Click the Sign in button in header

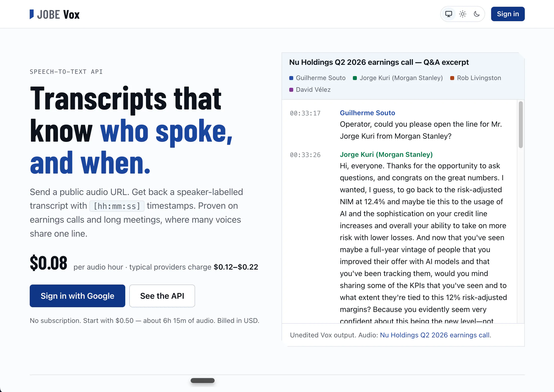508,14
